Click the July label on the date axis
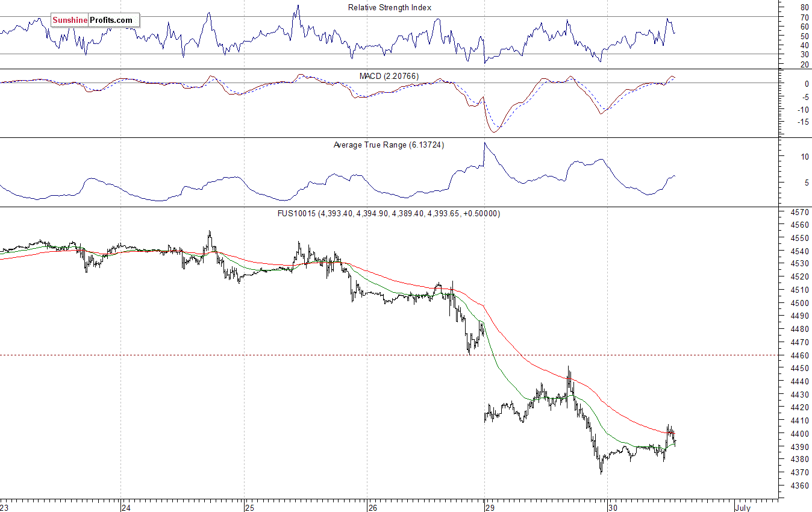This screenshot has width=812, height=512. (x=743, y=508)
